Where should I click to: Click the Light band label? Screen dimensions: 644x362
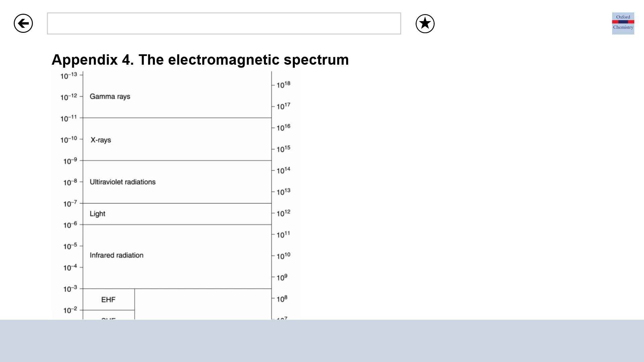[97, 214]
